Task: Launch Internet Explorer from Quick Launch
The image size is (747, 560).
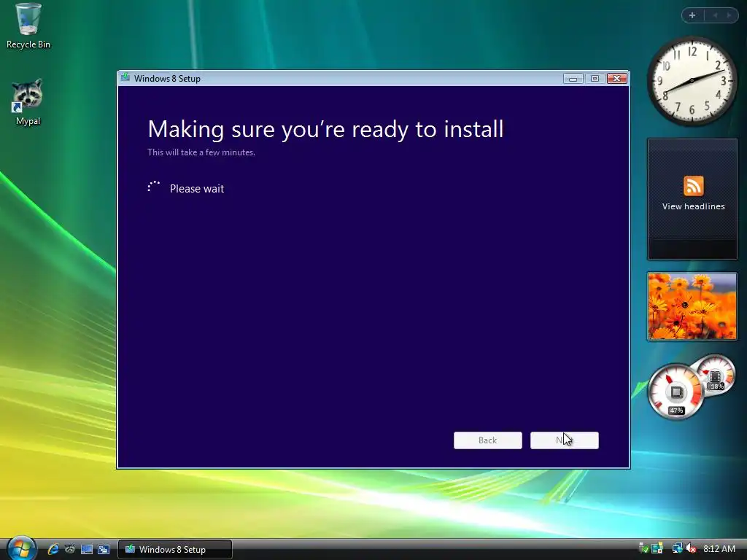Action: pyautogui.click(x=53, y=549)
